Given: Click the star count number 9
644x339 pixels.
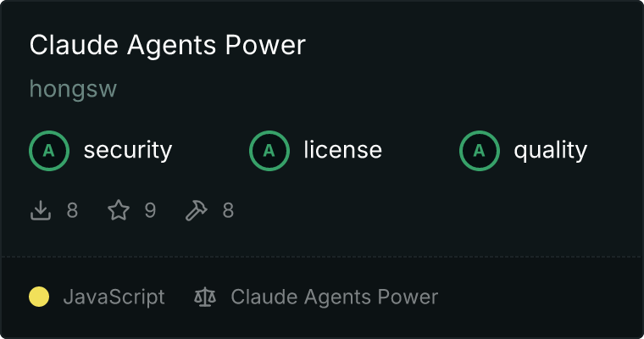Looking at the screenshot, I should [x=150, y=210].
